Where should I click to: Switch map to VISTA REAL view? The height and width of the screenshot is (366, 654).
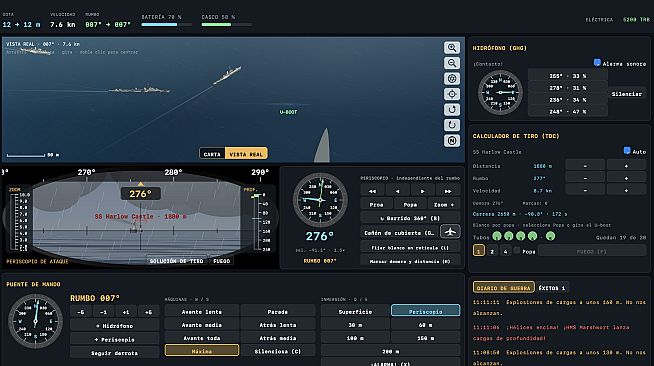[x=246, y=154]
